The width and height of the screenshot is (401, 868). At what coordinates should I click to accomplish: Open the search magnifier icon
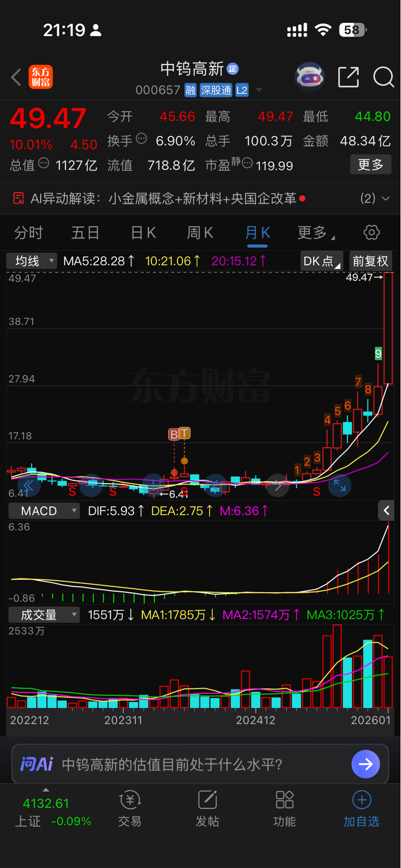383,77
